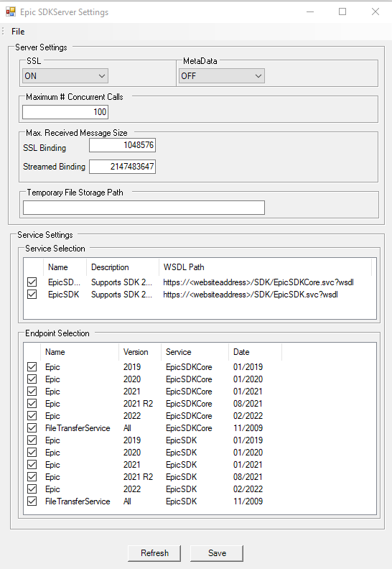Maximize the settings window

point(342,11)
